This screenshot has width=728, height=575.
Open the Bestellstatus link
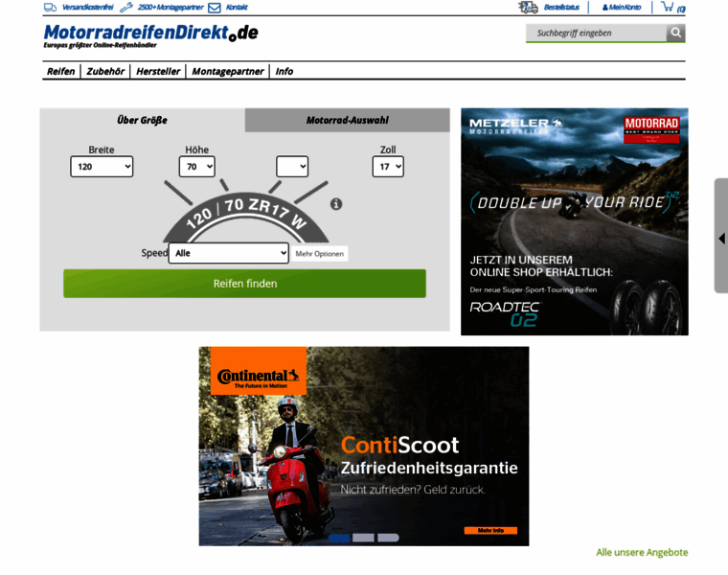point(561,8)
